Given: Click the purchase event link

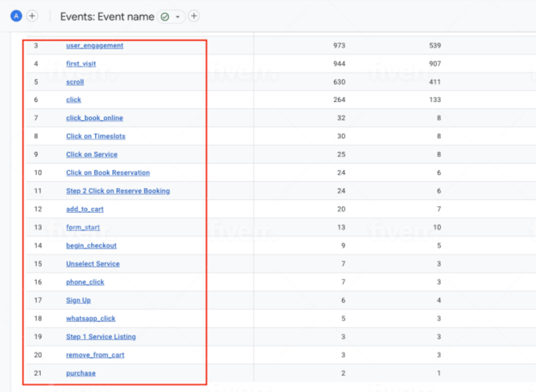Looking at the screenshot, I should click(81, 373).
